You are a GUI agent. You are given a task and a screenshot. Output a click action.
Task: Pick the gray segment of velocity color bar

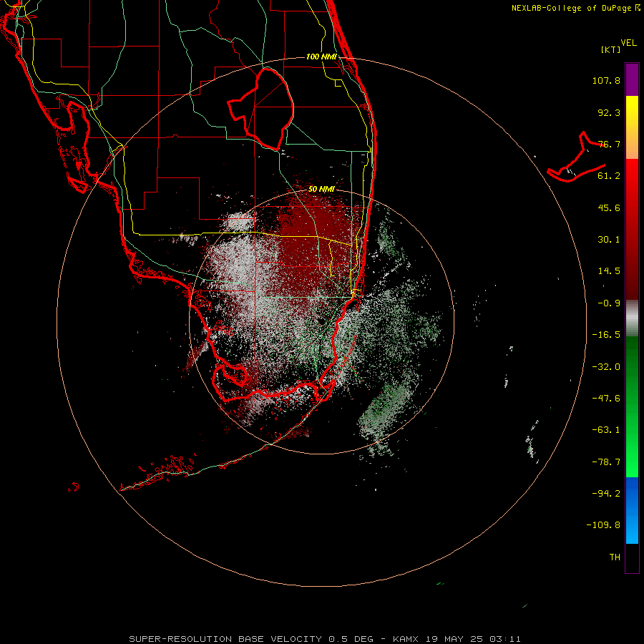coord(632,317)
